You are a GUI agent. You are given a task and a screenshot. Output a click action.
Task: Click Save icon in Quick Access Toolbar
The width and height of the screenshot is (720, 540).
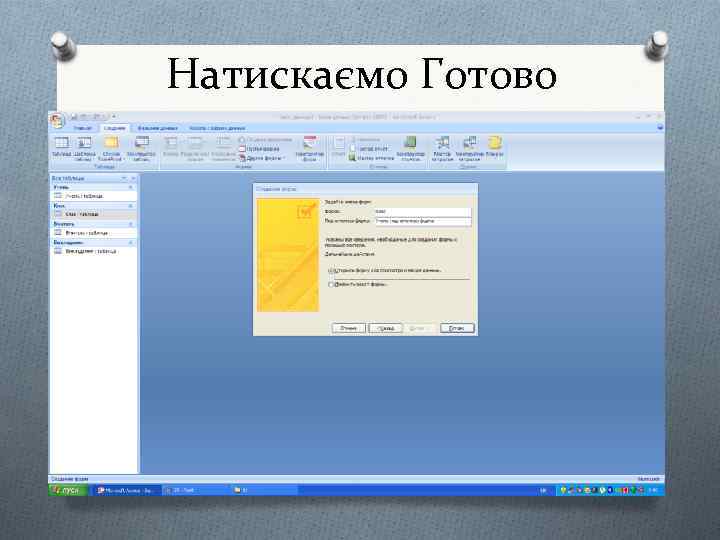click(74, 117)
